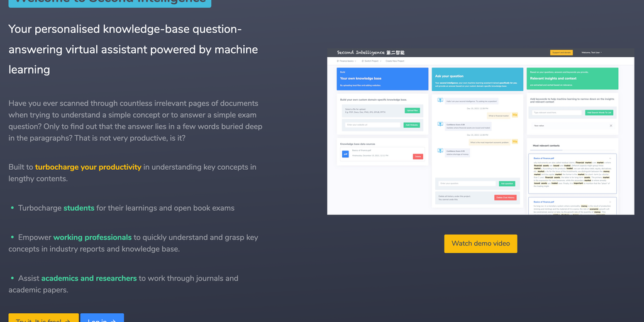Viewport: 644px width, 322px height.
Task: Click bot icon beside 'relative shortage of money' answer
Action: pyautogui.click(x=440, y=151)
